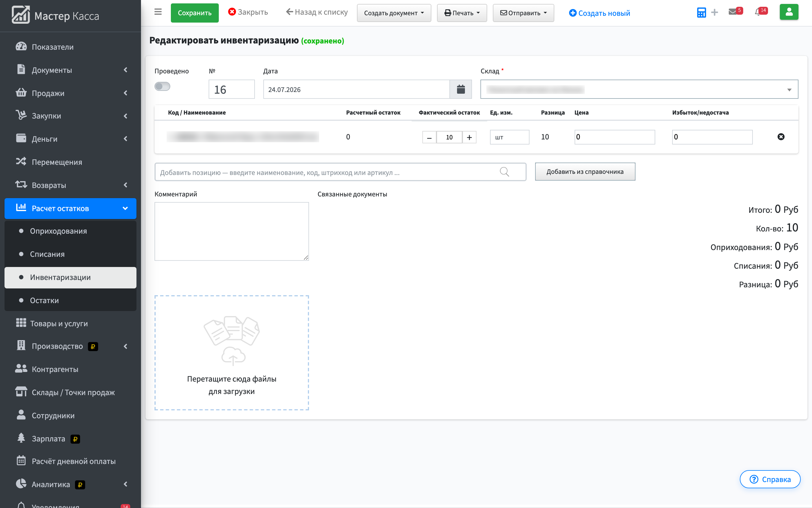Screen dimensions: 812x508
Task: Click the Создать новый link
Action: [x=600, y=13]
